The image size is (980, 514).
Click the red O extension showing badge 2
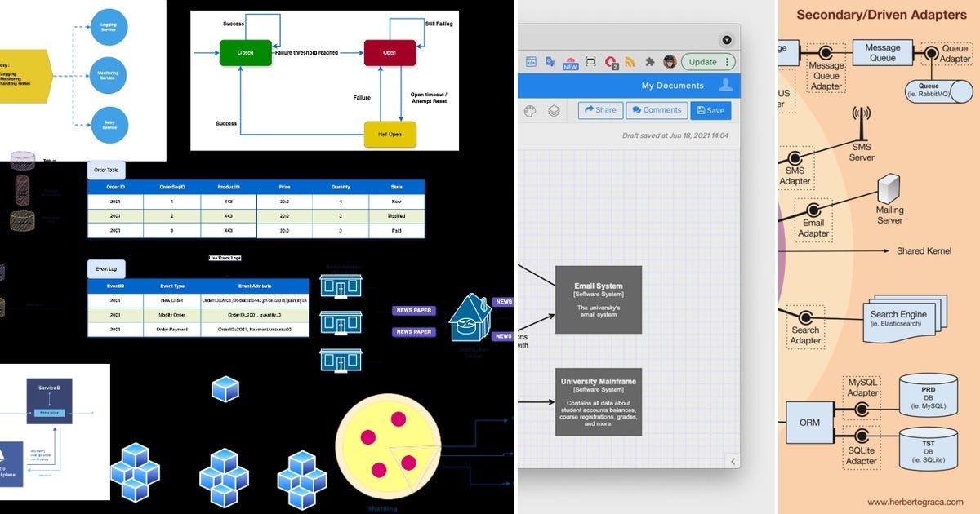(609, 62)
